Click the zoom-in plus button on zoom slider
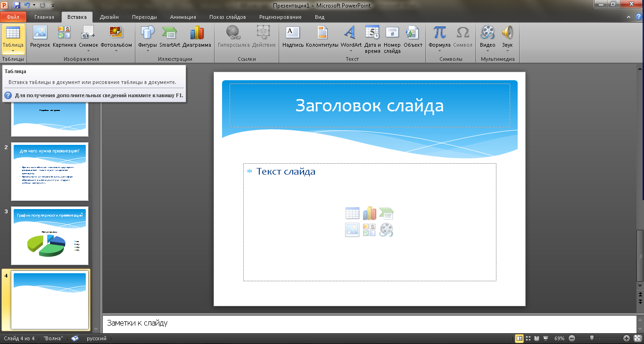The image size is (644, 344). point(627,338)
